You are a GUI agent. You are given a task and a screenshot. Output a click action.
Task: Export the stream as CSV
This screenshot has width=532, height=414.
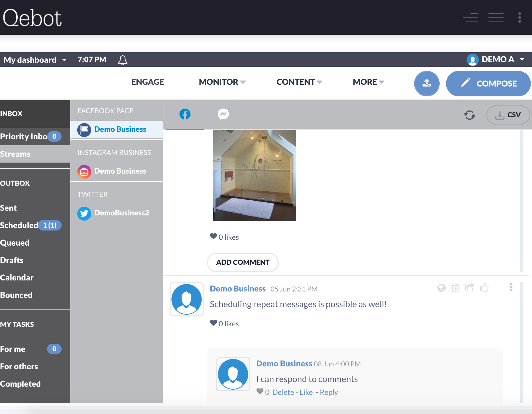coord(508,115)
